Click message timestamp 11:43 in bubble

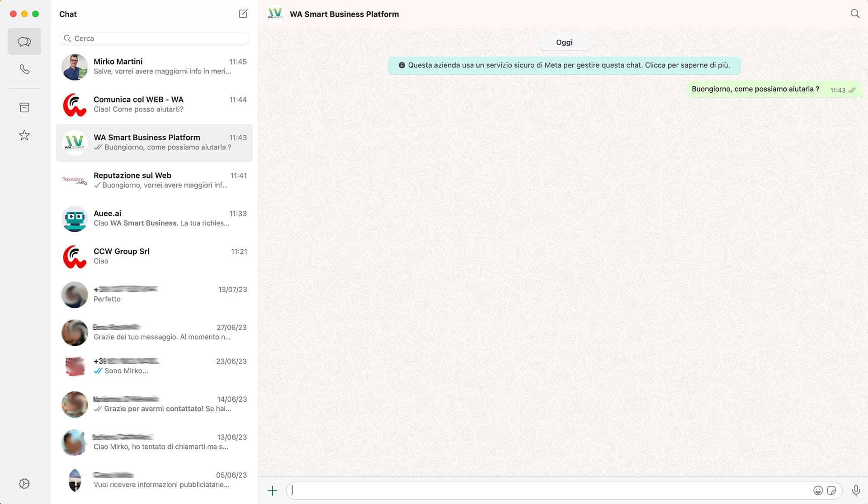point(838,90)
